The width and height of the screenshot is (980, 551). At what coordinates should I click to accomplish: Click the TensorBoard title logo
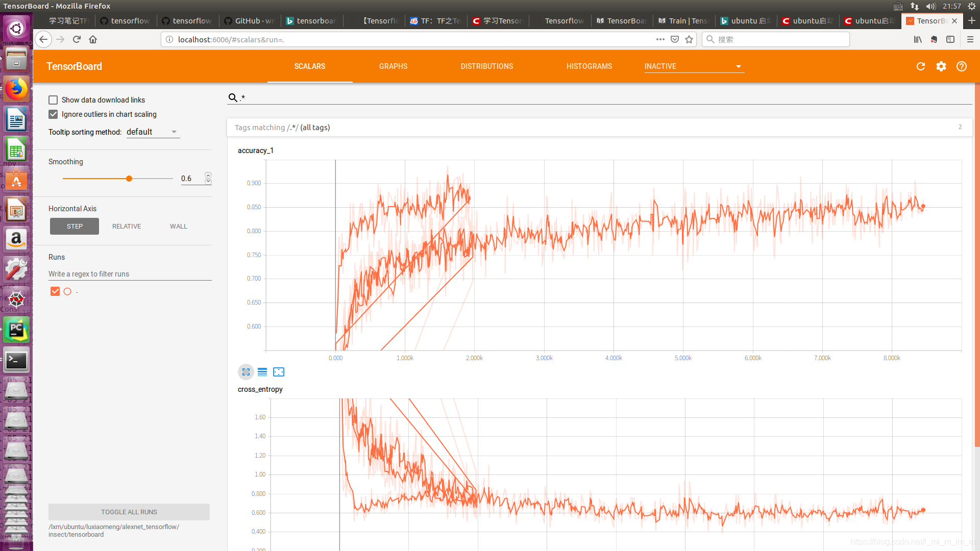click(74, 66)
